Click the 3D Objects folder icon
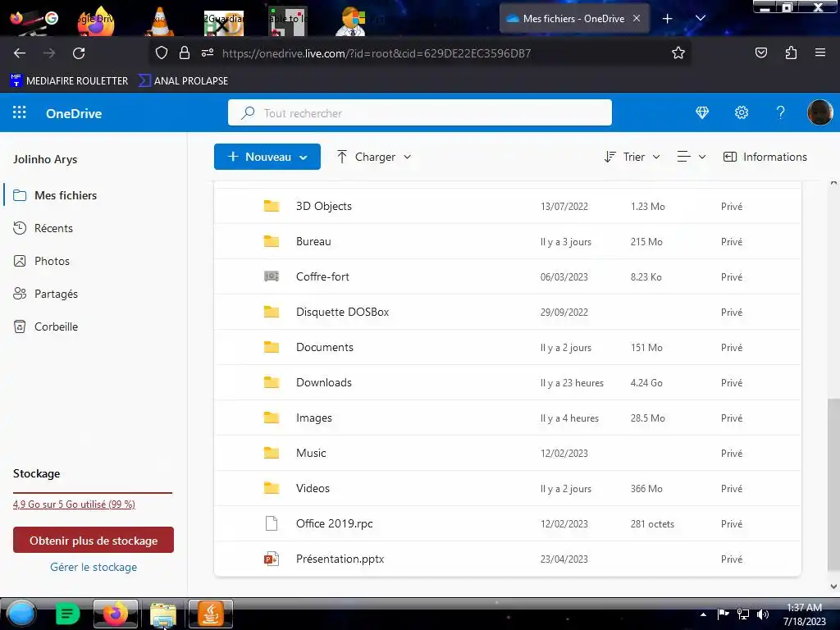Viewport: 840px width, 630px height. 272,206
